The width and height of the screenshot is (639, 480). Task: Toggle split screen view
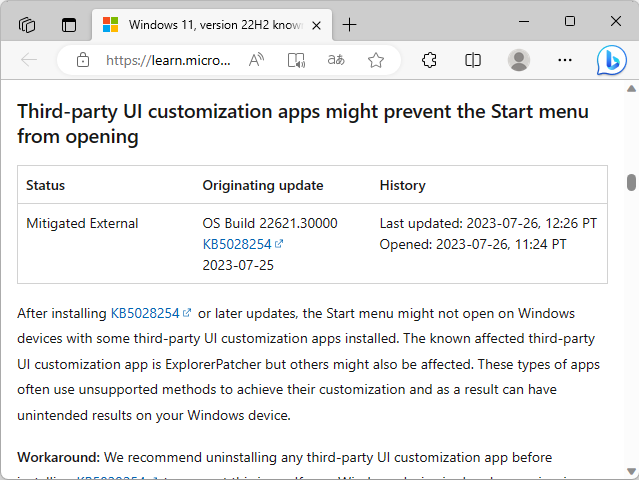473,60
